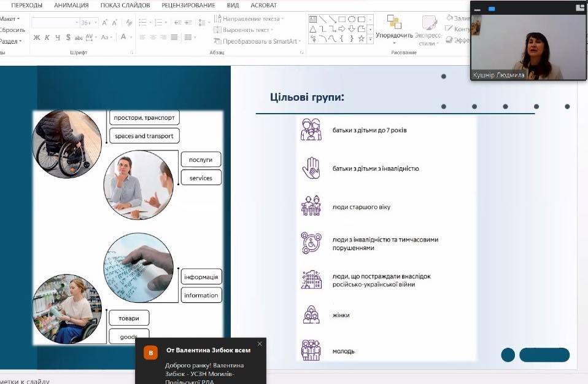This screenshot has height=384, width=588.
Task: Click the text shadow icon
Action: (x=68, y=37)
